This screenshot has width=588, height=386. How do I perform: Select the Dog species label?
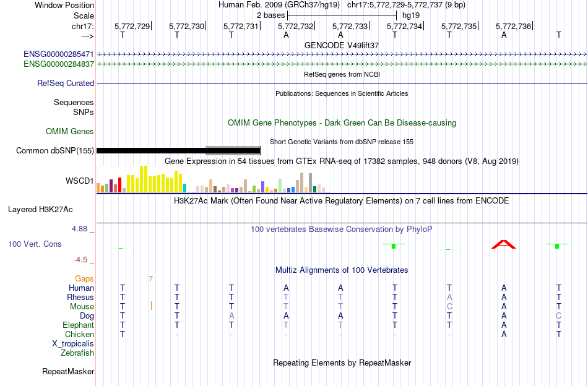click(87, 316)
